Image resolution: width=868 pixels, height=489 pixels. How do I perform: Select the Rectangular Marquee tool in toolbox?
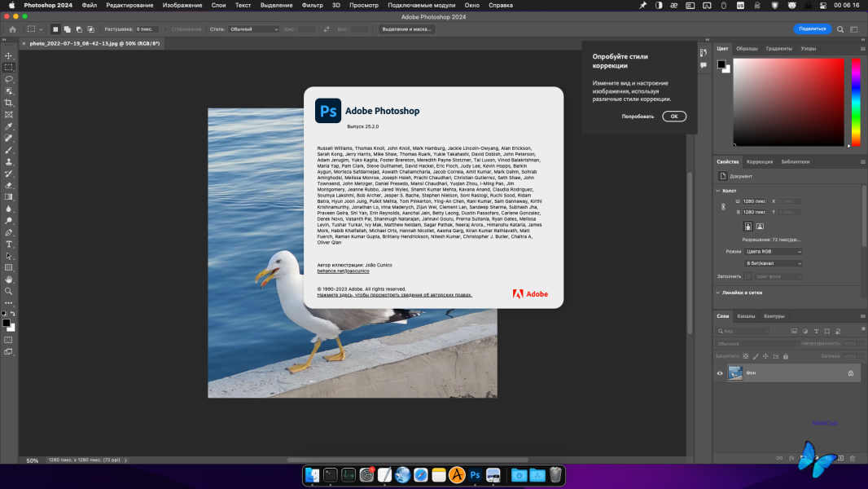(x=9, y=68)
